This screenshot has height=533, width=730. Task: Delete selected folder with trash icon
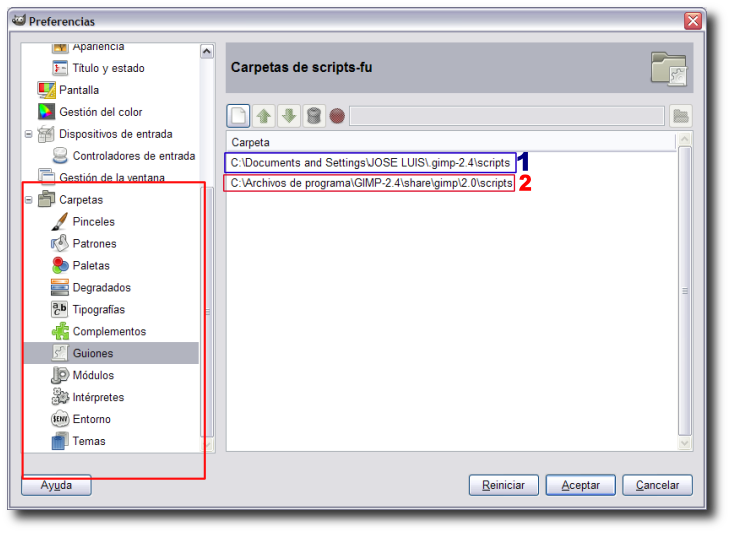(313, 116)
